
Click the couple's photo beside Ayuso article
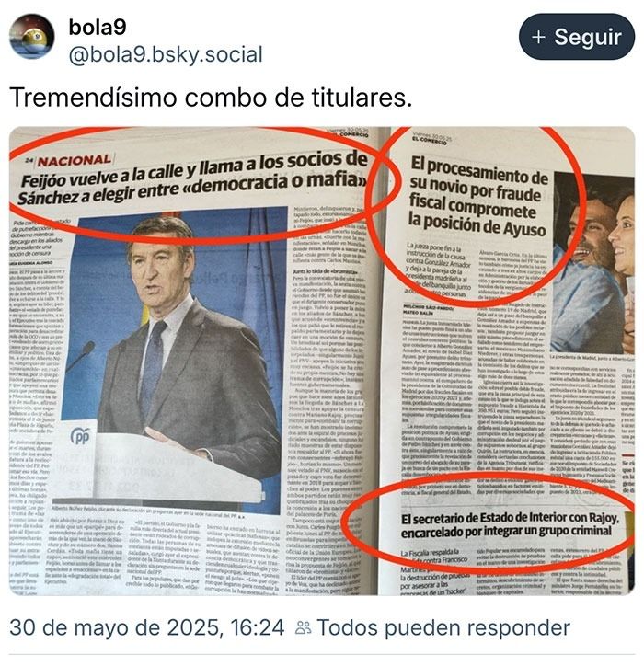594,263
